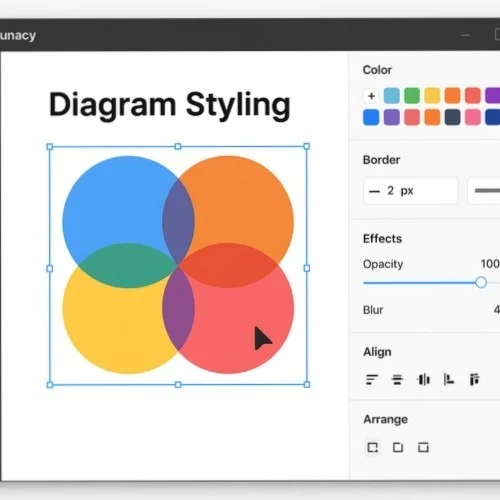Minimize the Lunacy window
Screen dimensions: 500x500
click(x=466, y=35)
